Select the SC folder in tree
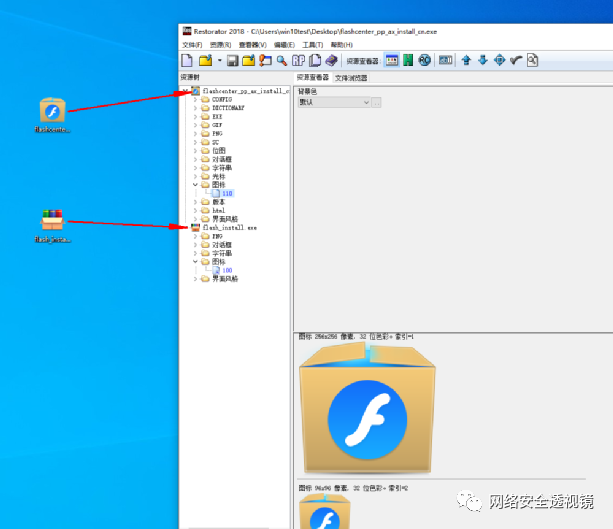613x529 pixels. tap(215, 142)
